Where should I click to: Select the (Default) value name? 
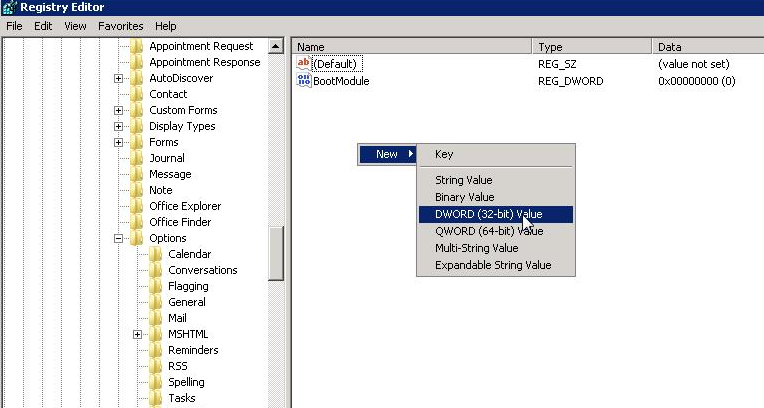pyautogui.click(x=335, y=64)
